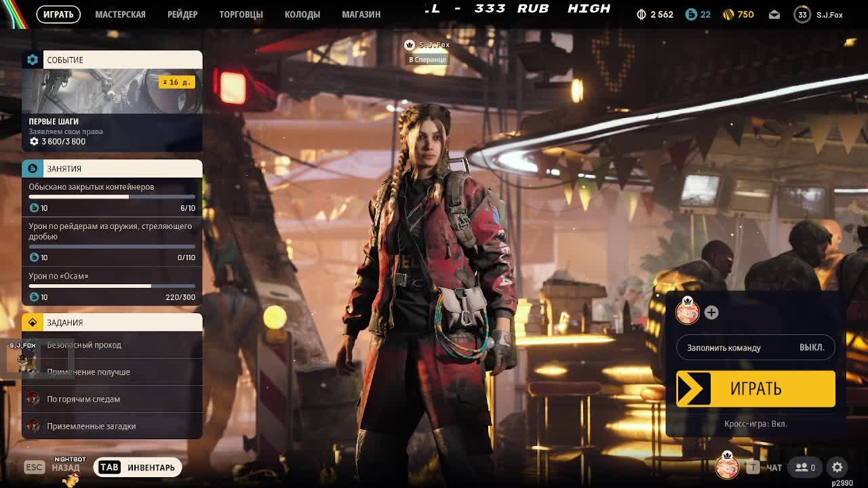Open the МАСТЕРСКАЯ tab
This screenshot has width=868, height=488.
coord(120,14)
